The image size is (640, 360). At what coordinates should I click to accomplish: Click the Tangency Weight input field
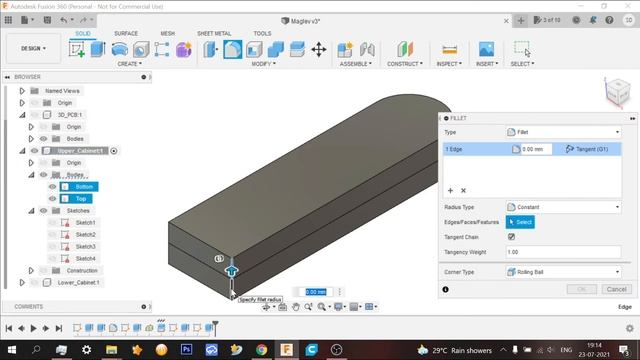click(563, 252)
